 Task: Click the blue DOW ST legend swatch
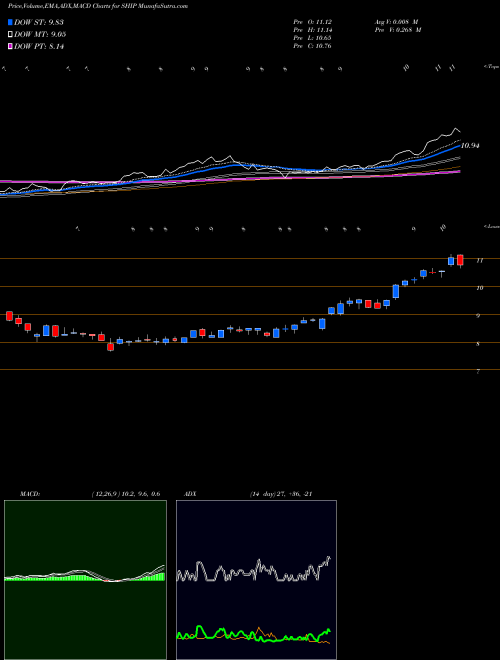pos(10,22)
